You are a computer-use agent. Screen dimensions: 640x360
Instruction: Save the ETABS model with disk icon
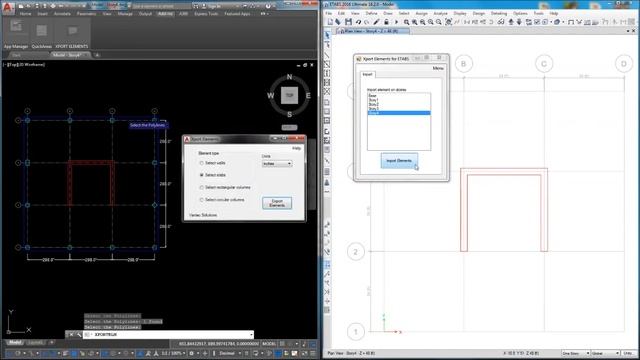[348, 22]
